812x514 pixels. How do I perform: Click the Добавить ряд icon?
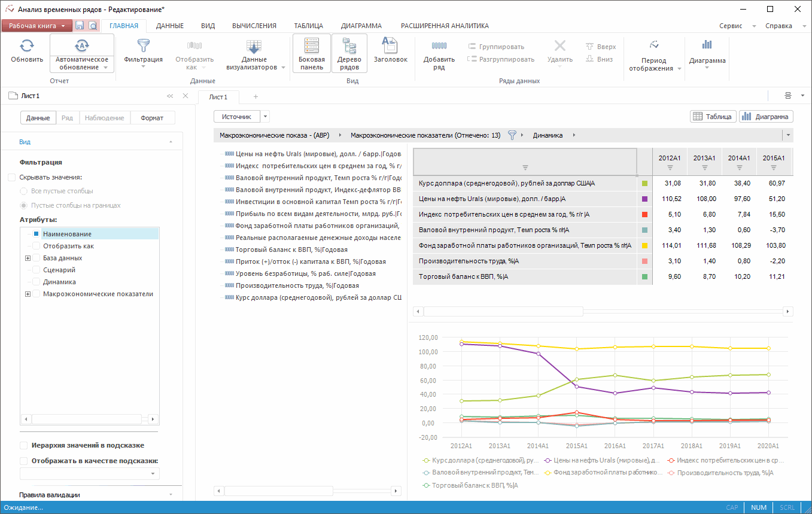tap(439, 46)
